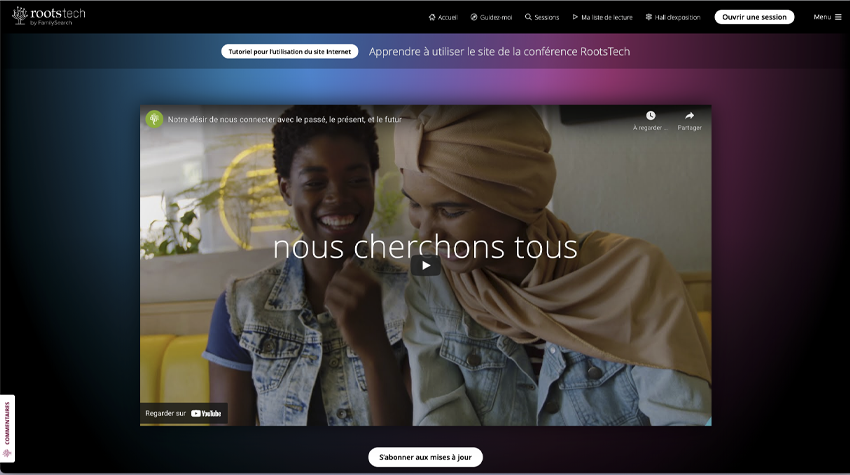The width and height of the screenshot is (850, 475).
Task: Open the hamburger Menu icon
Action: (838, 17)
